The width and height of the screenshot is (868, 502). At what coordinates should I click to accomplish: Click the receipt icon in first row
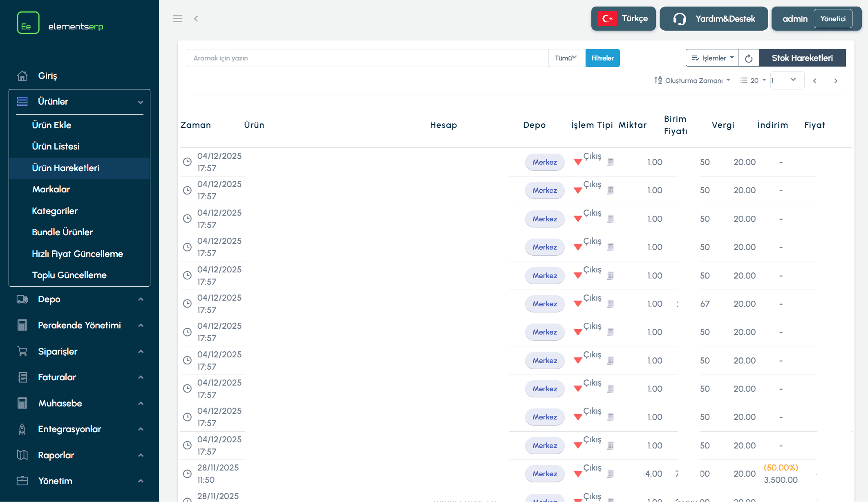click(x=610, y=162)
